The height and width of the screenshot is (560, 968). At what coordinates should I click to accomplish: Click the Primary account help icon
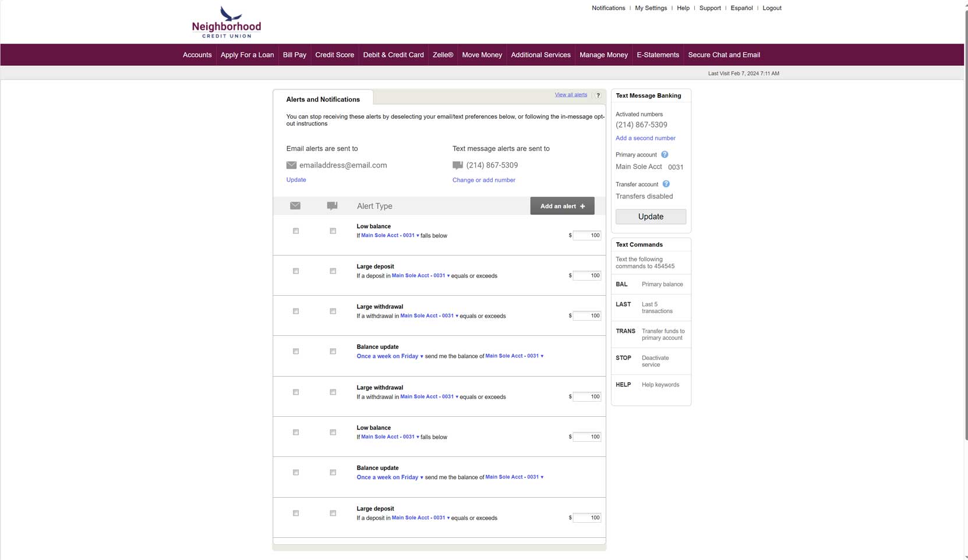click(x=665, y=155)
